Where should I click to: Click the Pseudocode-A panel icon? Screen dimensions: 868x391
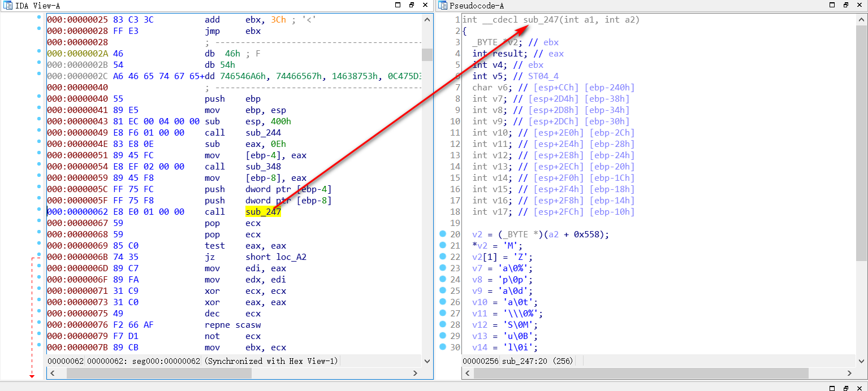(442, 5)
